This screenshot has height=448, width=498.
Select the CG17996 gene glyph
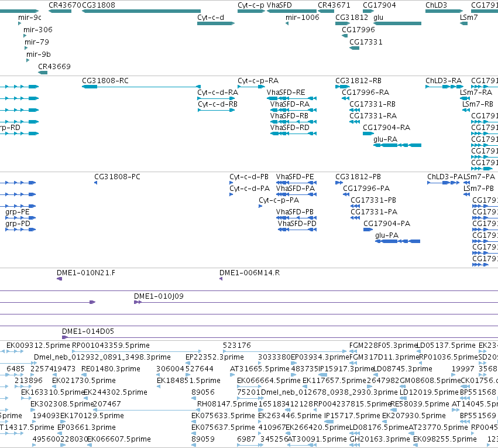point(345,36)
